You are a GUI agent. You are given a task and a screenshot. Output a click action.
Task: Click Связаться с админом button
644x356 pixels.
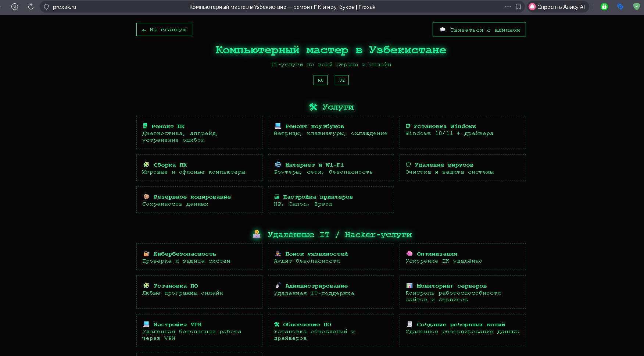479,29
